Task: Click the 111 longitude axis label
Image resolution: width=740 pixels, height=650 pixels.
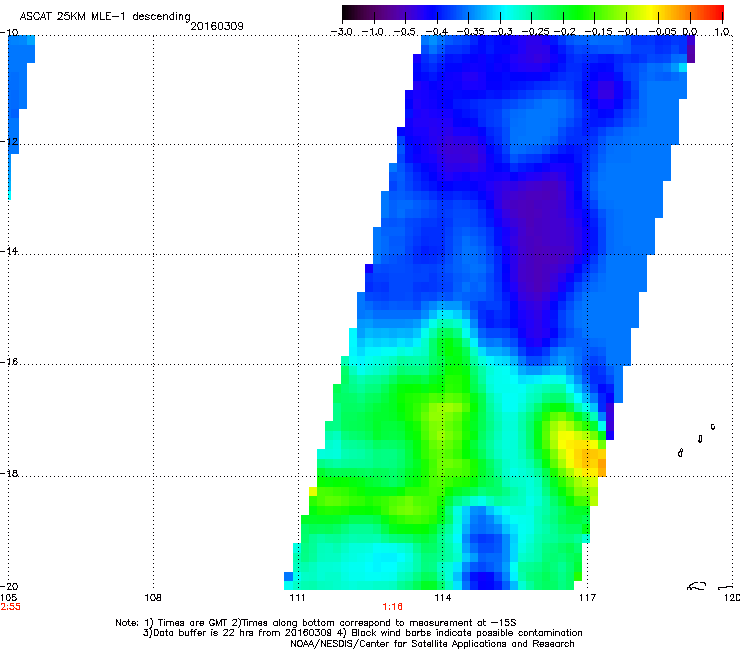Action: [x=298, y=598]
